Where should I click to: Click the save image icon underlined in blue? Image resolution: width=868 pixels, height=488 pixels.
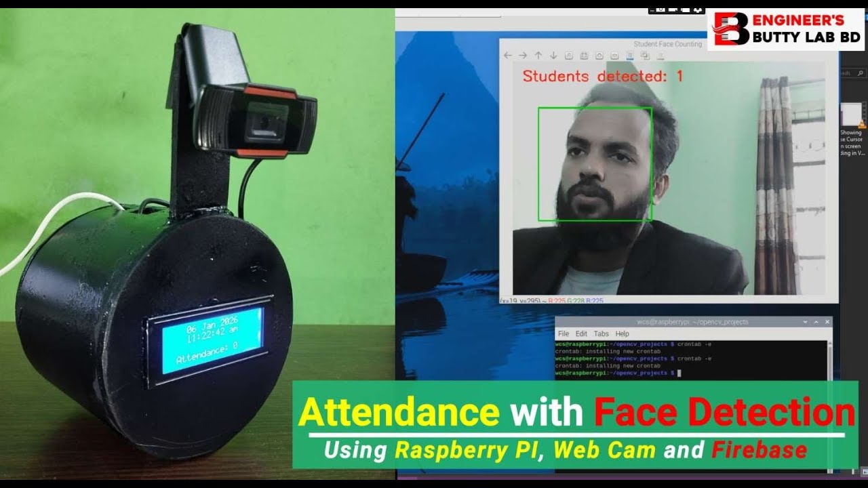(x=630, y=56)
